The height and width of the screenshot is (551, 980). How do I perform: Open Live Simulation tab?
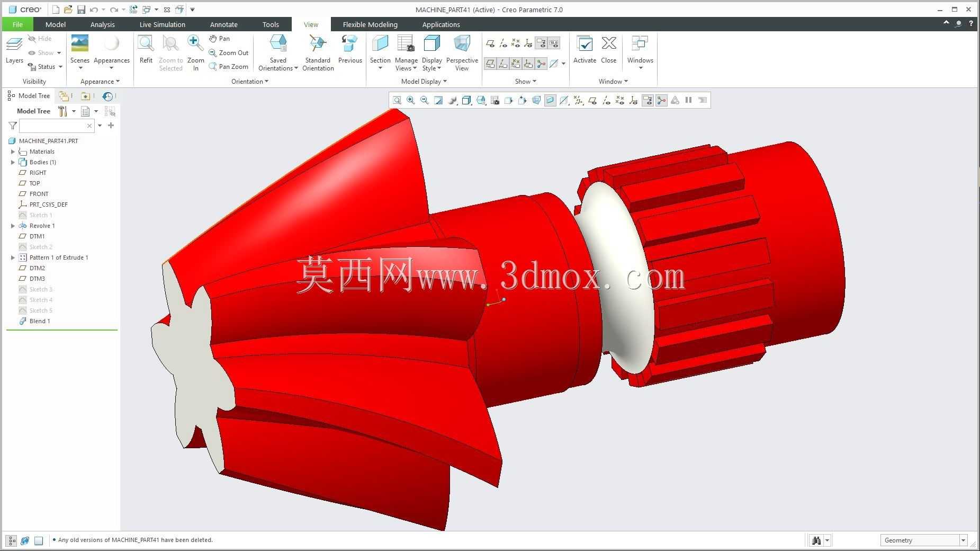pyautogui.click(x=162, y=24)
